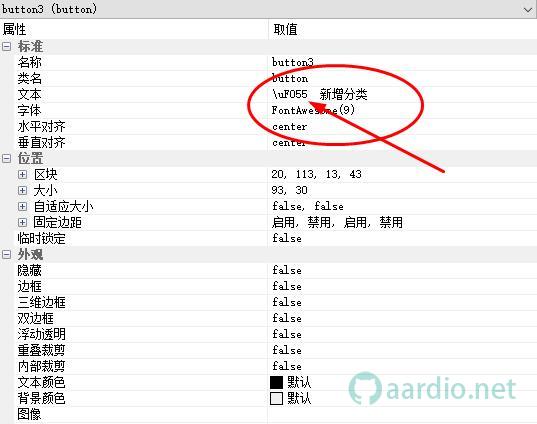This screenshot has width=537, height=424.
Task: Select the empty 图像 value field
Action: coord(403,414)
